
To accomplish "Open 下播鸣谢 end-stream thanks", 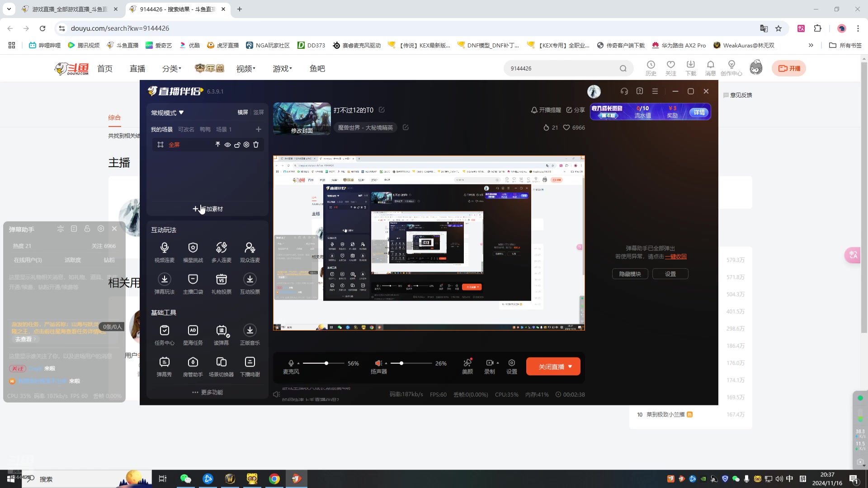I will 250,366.
